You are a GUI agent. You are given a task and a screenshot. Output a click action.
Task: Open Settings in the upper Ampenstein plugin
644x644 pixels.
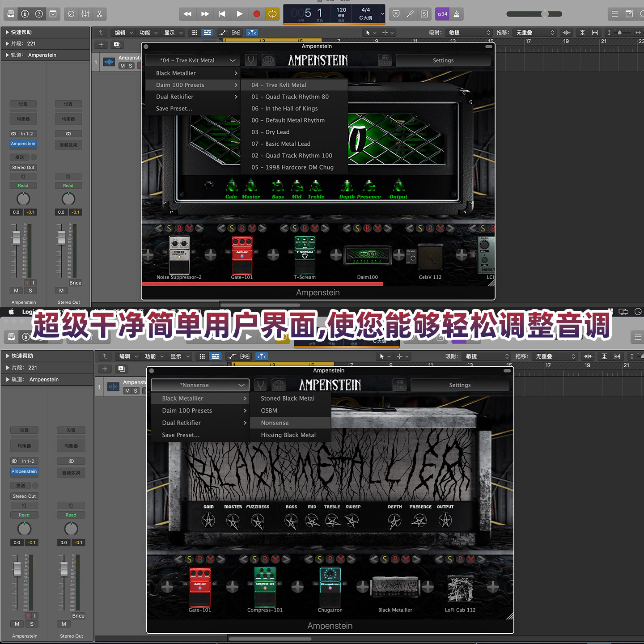(x=443, y=60)
